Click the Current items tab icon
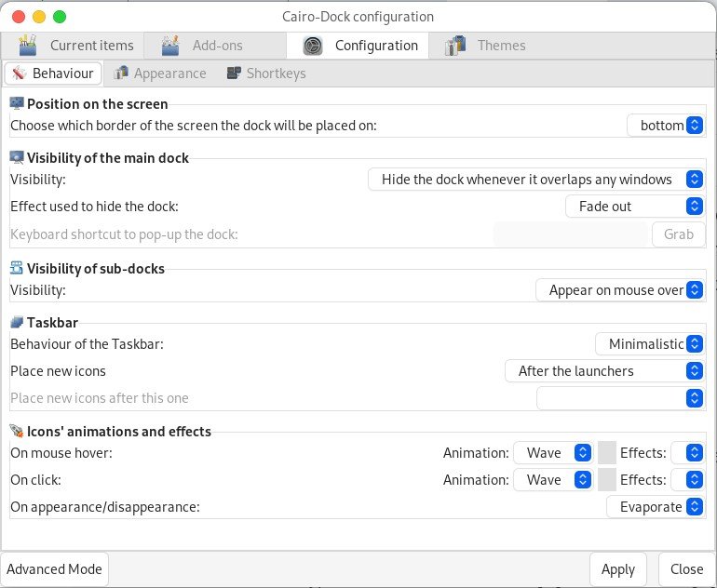Image resolution: width=717 pixels, height=588 pixels. click(x=28, y=46)
